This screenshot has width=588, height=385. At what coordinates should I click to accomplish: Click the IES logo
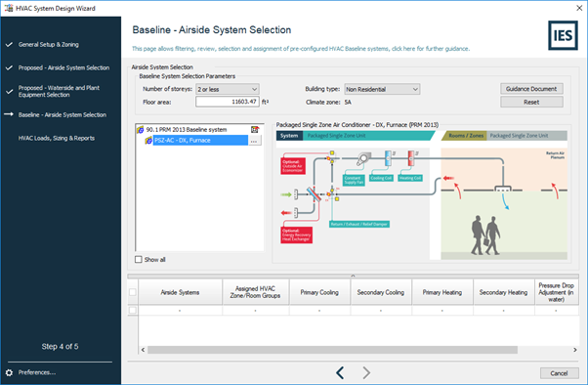coord(563,35)
